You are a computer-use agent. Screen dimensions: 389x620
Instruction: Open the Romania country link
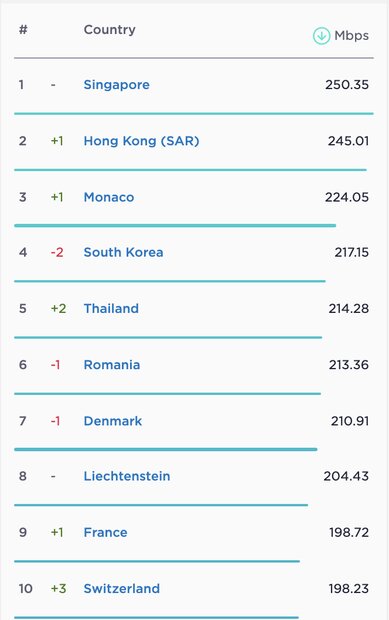point(112,365)
